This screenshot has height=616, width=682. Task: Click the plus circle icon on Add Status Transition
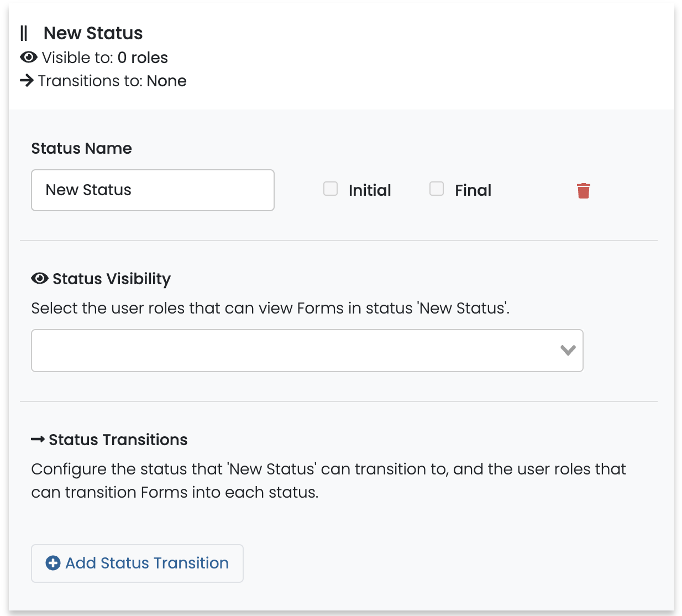pyautogui.click(x=53, y=563)
